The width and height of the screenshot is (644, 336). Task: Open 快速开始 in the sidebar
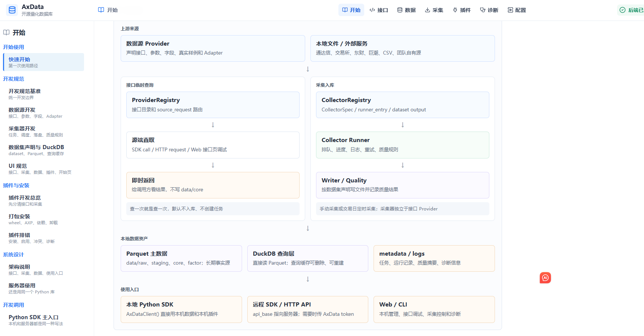(x=43, y=62)
